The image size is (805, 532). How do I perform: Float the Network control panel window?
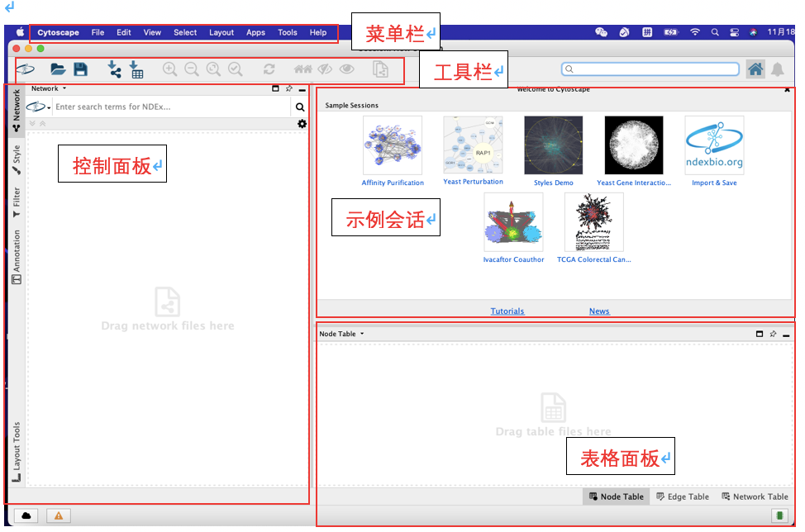click(276, 88)
